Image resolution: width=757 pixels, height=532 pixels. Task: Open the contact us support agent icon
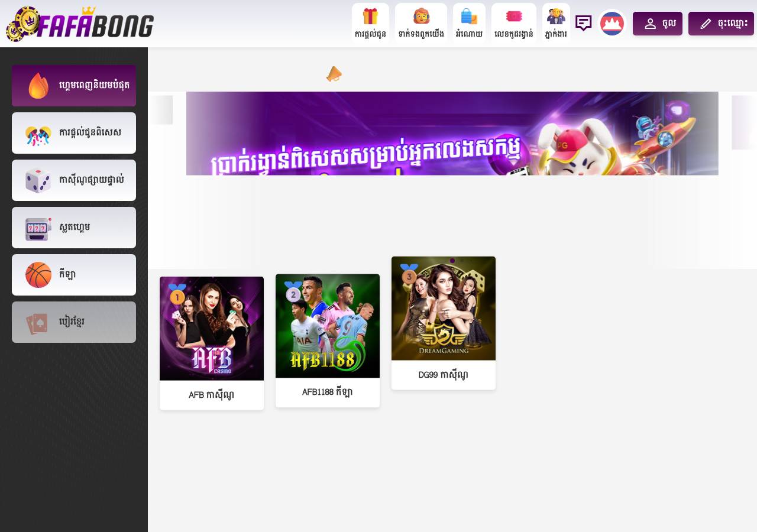(x=421, y=17)
